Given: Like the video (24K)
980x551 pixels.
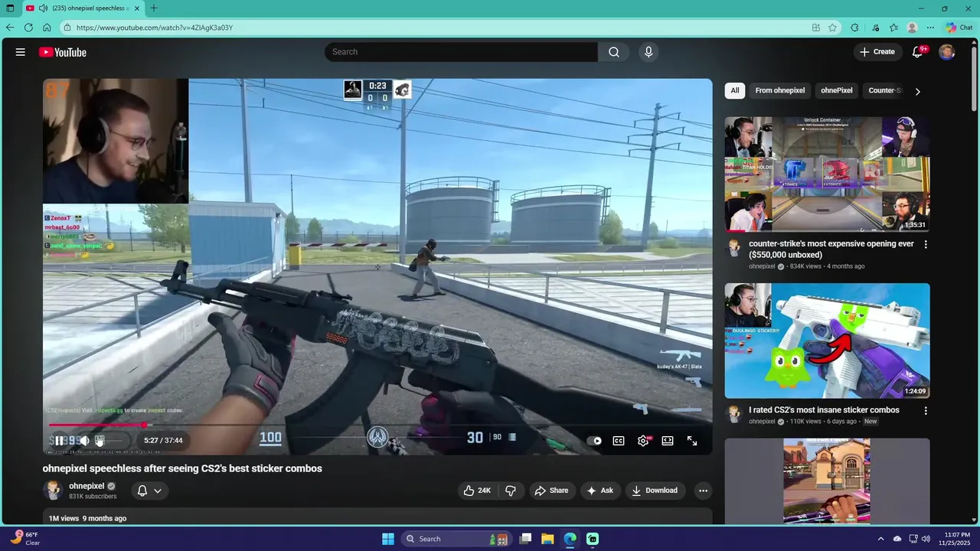Looking at the screenshot, I should point(477,491).
